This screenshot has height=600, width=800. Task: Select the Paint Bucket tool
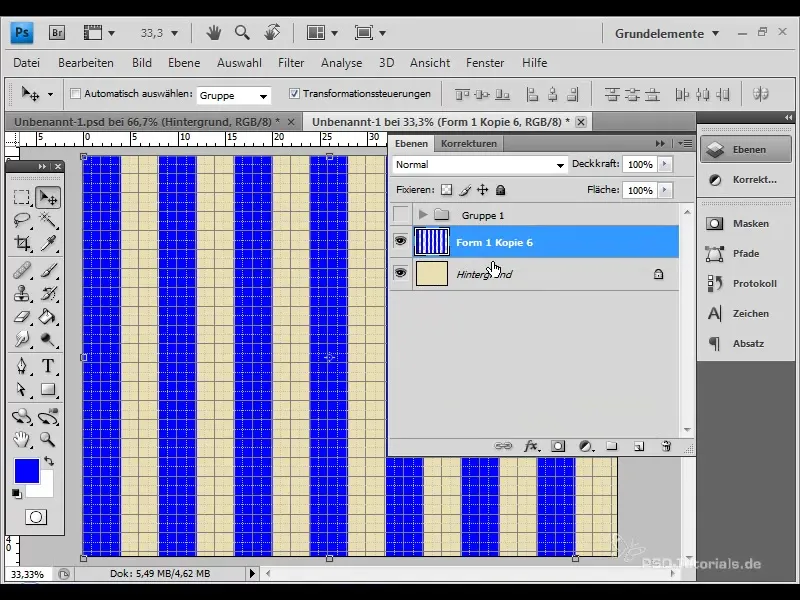48,317
